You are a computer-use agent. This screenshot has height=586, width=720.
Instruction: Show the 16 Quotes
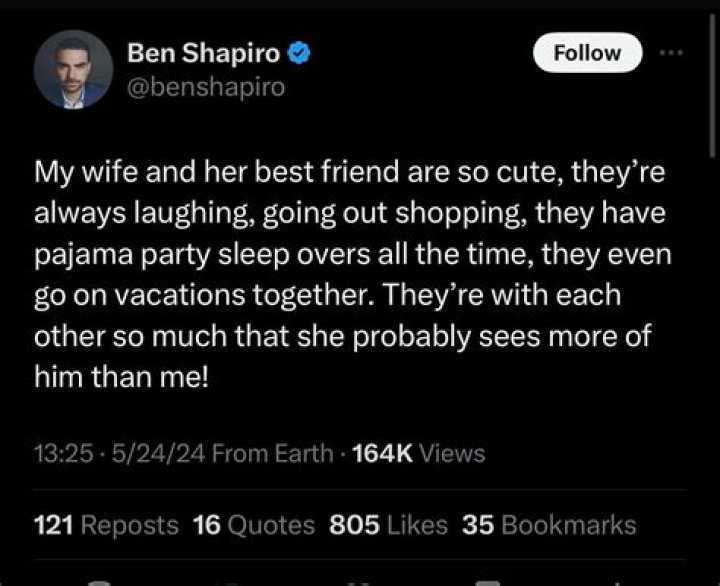pyautogui.click(x=254, y=524)
